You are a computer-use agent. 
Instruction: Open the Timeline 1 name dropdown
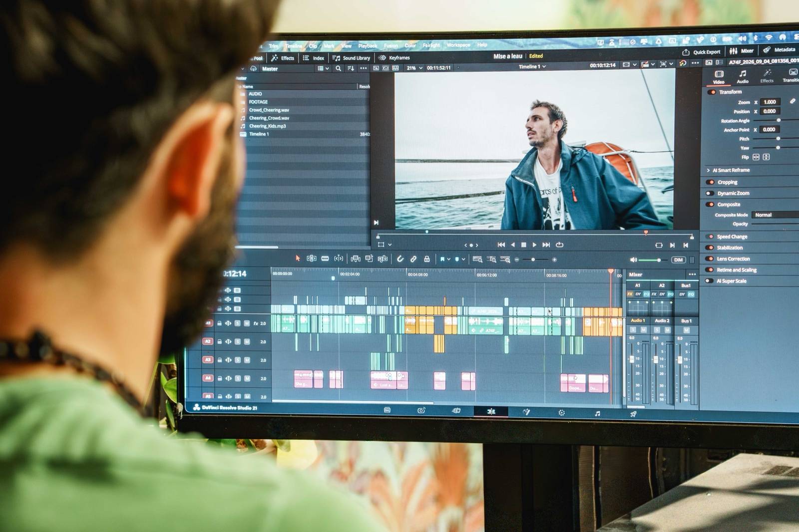coord(532,66)
